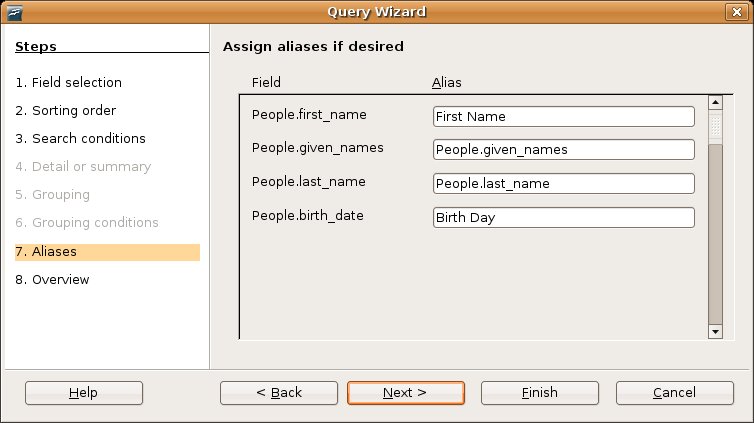Open step 8 Overview

(x=52, y=280)
